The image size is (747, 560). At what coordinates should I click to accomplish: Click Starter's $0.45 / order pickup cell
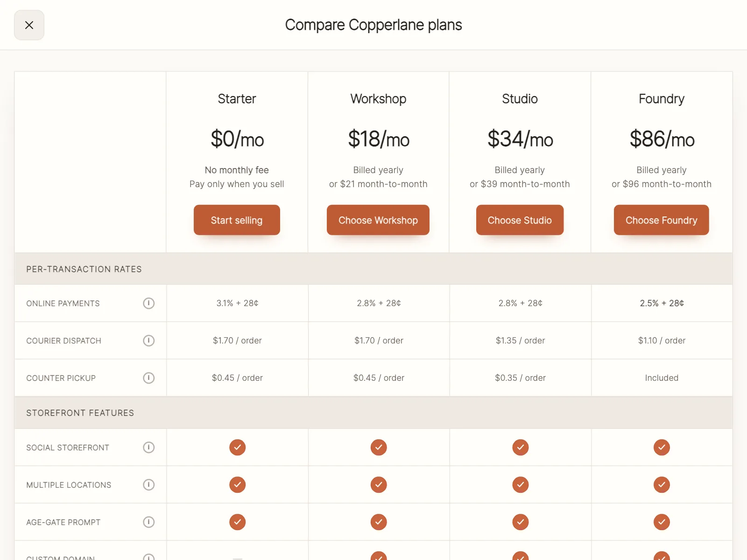click(x=237, y=378)
